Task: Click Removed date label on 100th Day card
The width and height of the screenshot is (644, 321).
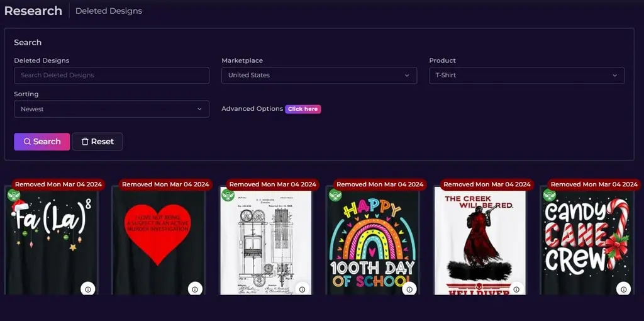Action: (380, 184)
